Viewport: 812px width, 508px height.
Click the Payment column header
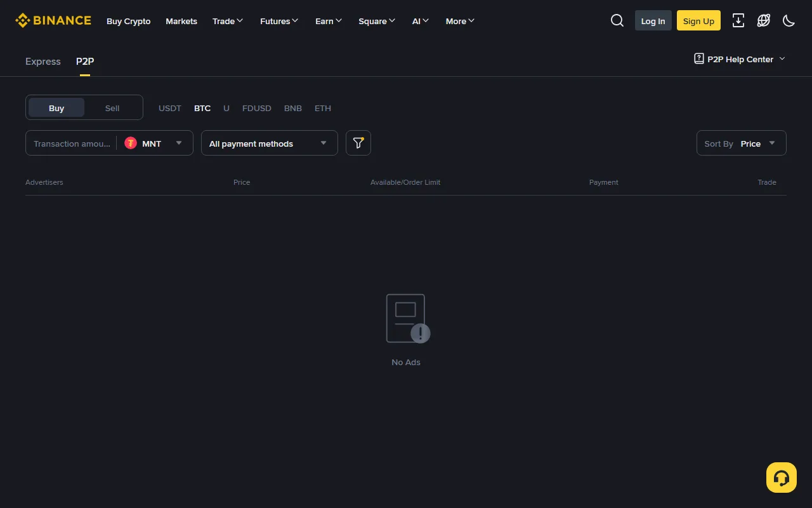click(x=604, y=182)
